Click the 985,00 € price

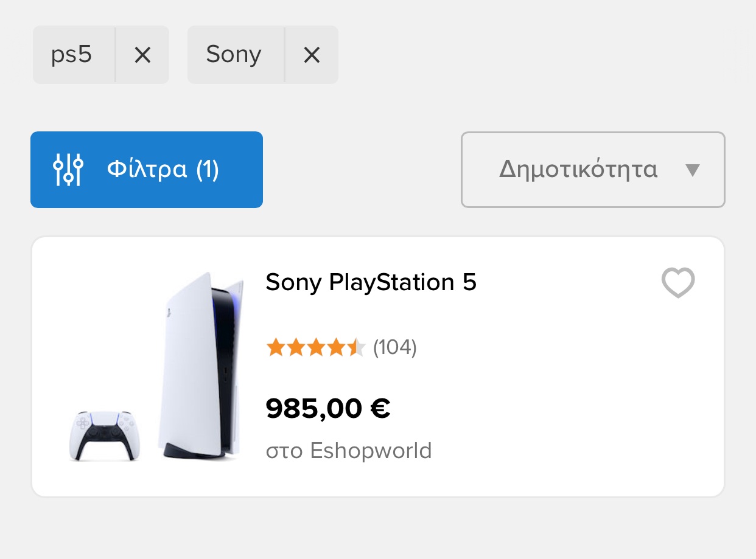(x=328, y=408)
